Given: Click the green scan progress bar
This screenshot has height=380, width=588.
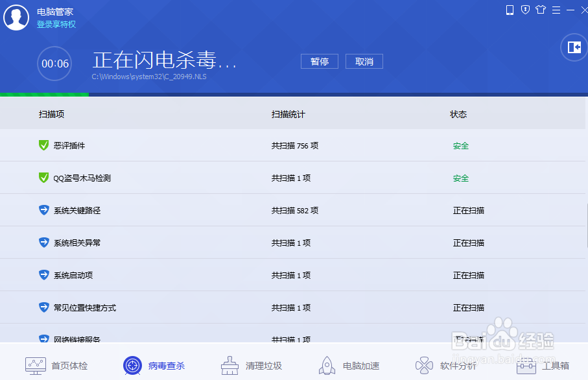Looking at the screenshot, I should coord(44,95).
